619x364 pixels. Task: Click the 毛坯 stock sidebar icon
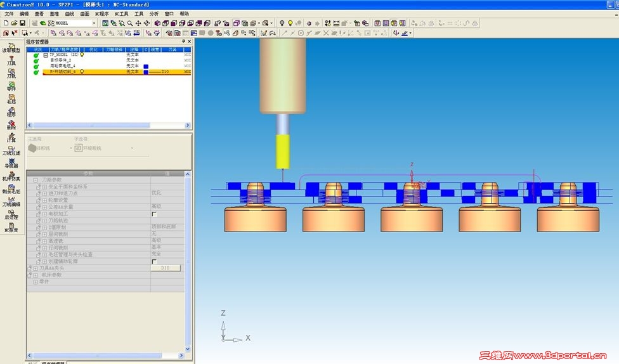pyautogui.click(x=11, y=99)
